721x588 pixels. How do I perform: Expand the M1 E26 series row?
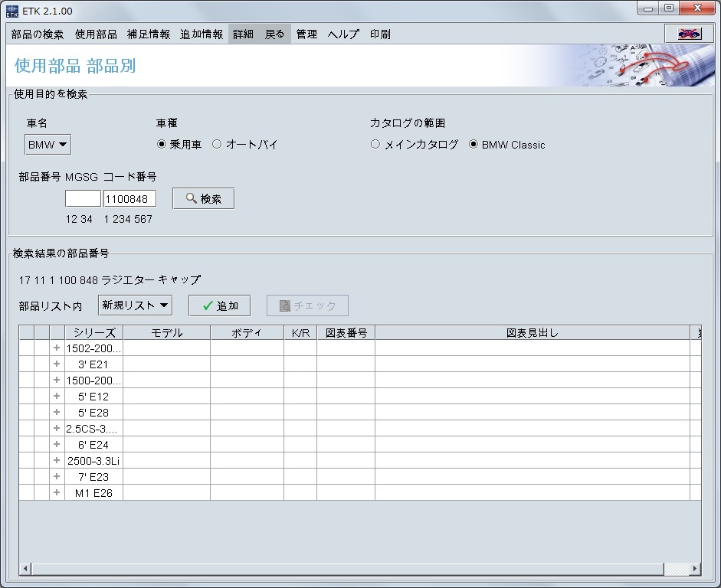tap(57, 492)
